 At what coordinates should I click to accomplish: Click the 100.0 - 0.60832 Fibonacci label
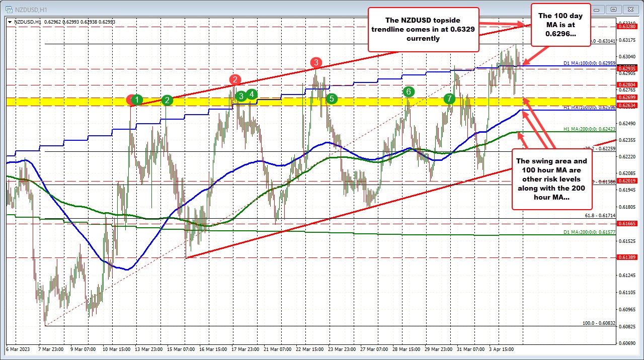599,323
